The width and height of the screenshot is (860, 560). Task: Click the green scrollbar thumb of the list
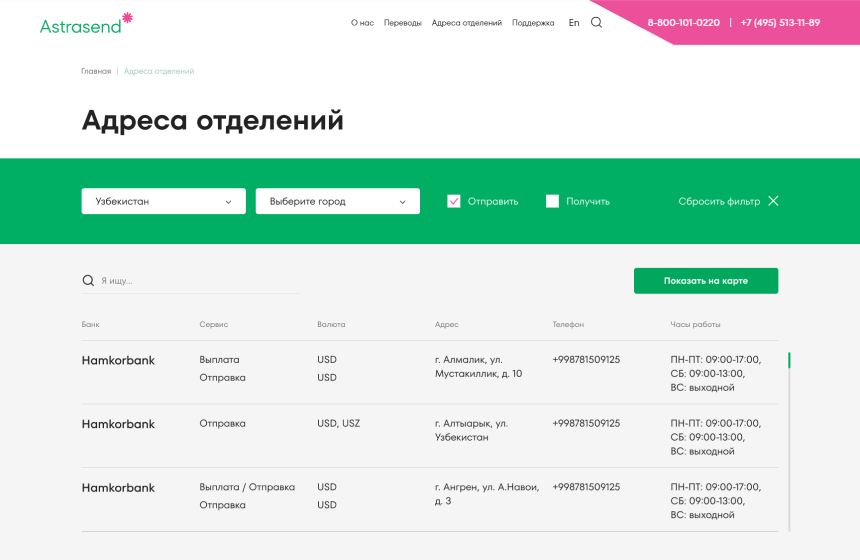pos(789,360)
